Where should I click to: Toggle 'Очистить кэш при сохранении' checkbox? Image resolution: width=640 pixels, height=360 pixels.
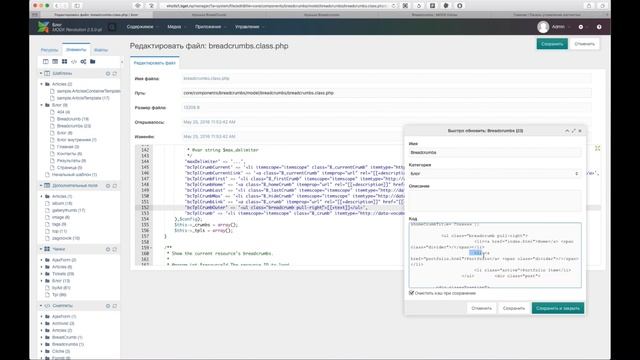pyautogui.click(x=411, y=293)
